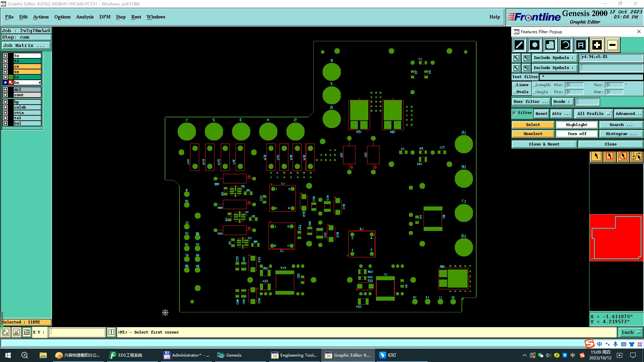Click the Close & Reset button
This screenshot has width=644, height=362.
(x=544, y=144)
